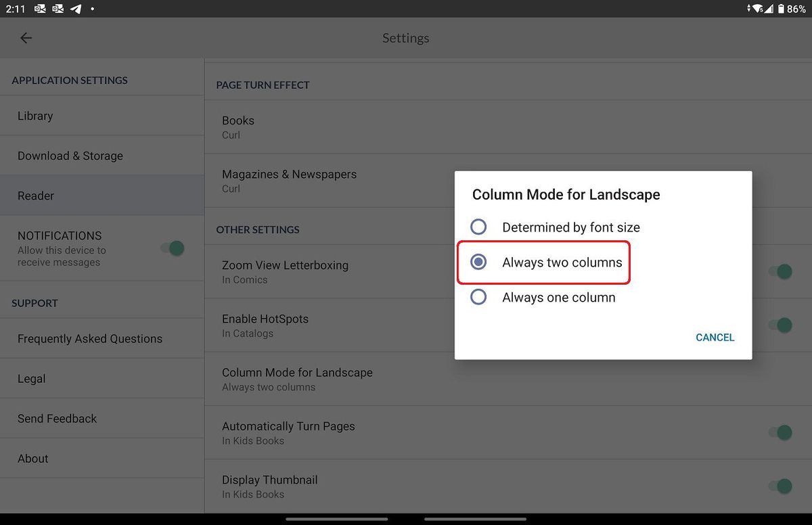Viewport: 812px width, 525px height.
Task: Toggle Display Thumbnail switch
Action: point(780,486)
